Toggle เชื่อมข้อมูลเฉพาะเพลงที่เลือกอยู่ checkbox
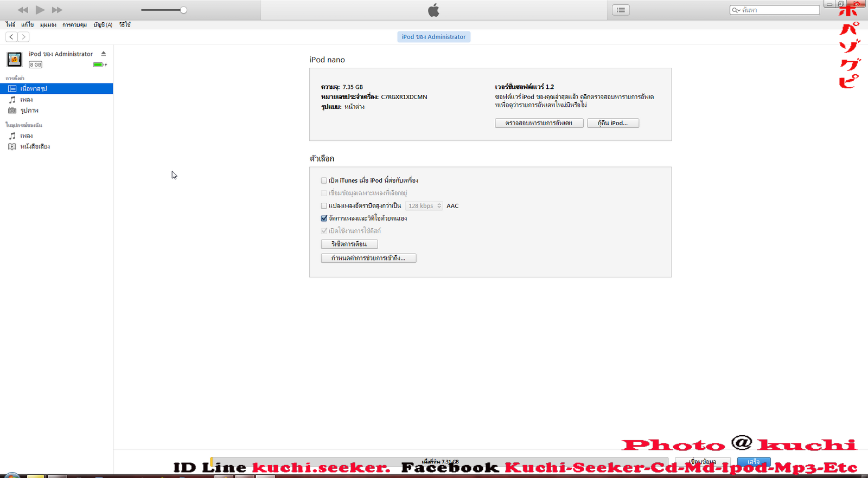 pos(324,193)
